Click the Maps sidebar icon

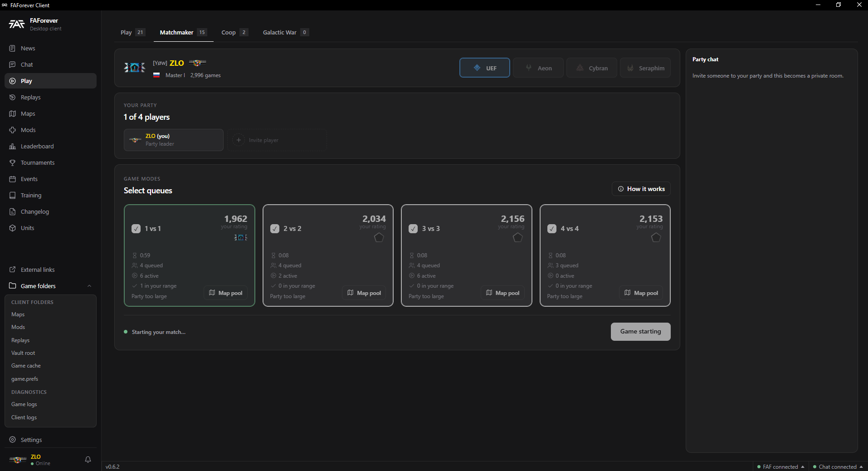[13, 113]
